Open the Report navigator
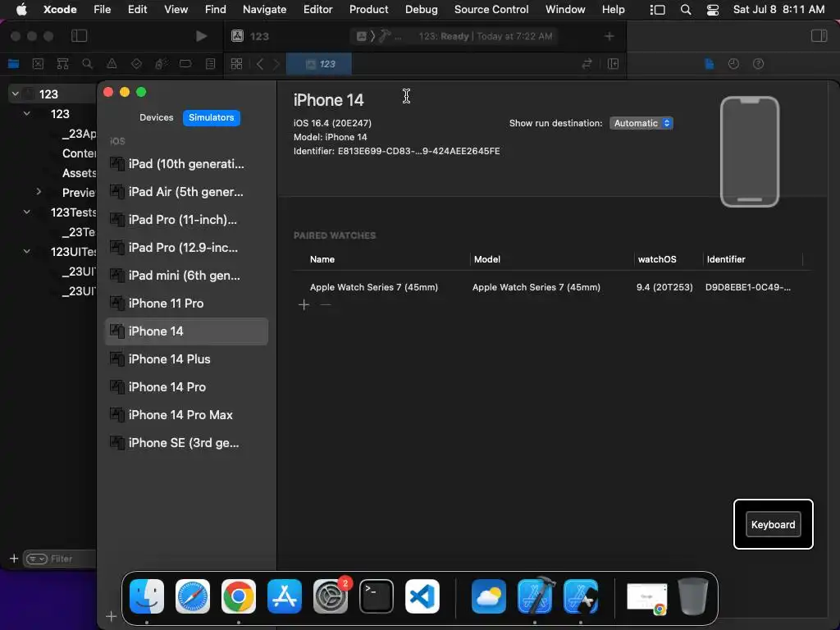This screenshot has height=630, width=840. pos(210,64)
